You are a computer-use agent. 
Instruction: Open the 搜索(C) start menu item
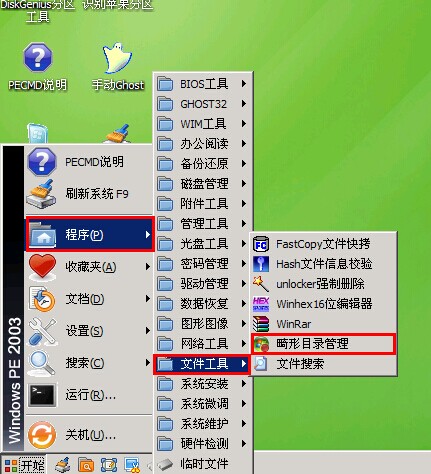click(89, 363)
